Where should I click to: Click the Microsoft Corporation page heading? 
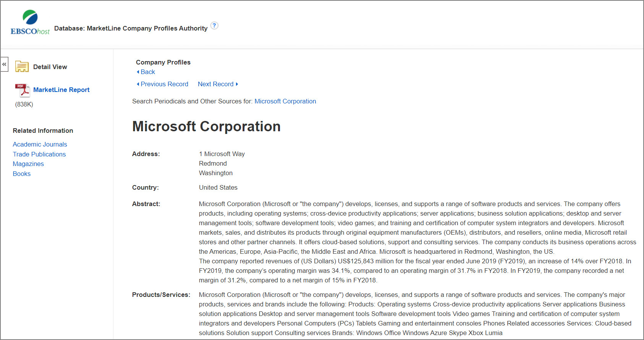click(206, 126)
